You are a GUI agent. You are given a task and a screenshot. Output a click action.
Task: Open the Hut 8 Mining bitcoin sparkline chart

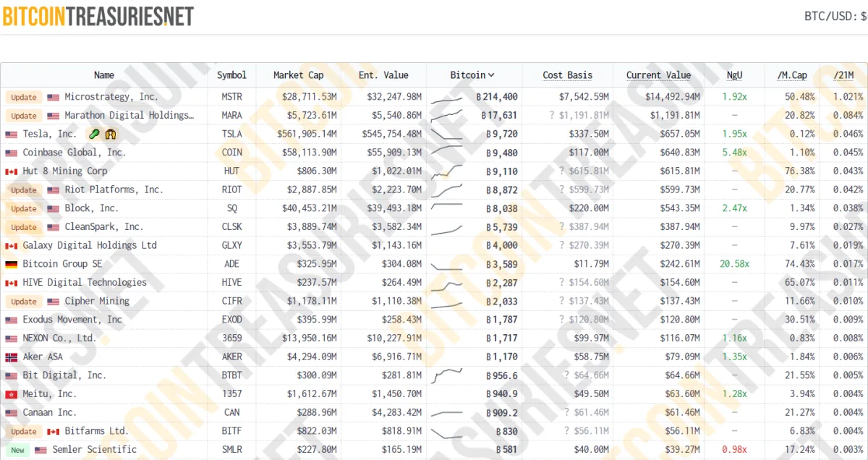click(x=446, y=171)
